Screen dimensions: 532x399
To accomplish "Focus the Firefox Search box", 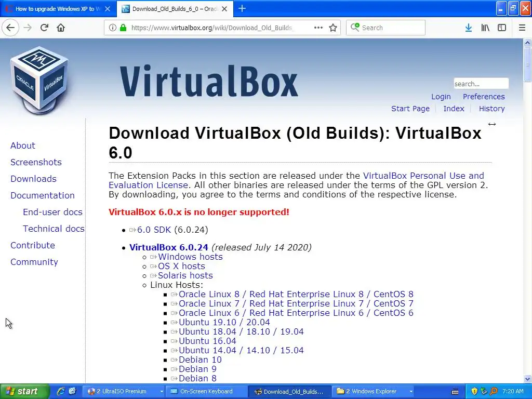I will pyautogui.click(x=386, y=28).
